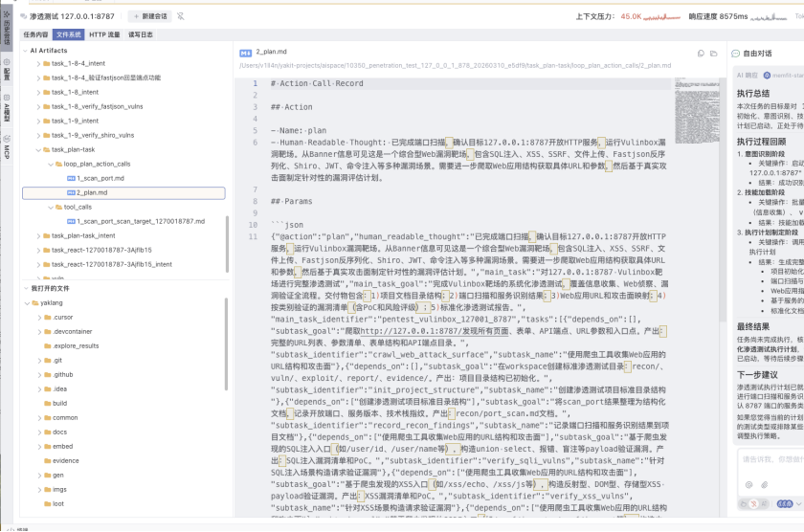Click the comment icon in the editor header
This screenshot has width=804, height=532.
[701, 54]
